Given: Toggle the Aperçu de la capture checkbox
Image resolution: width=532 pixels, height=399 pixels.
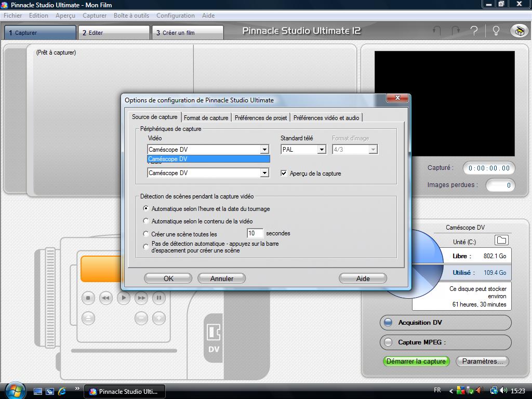Looking at the screenshot, I should [x=284, y=174].
